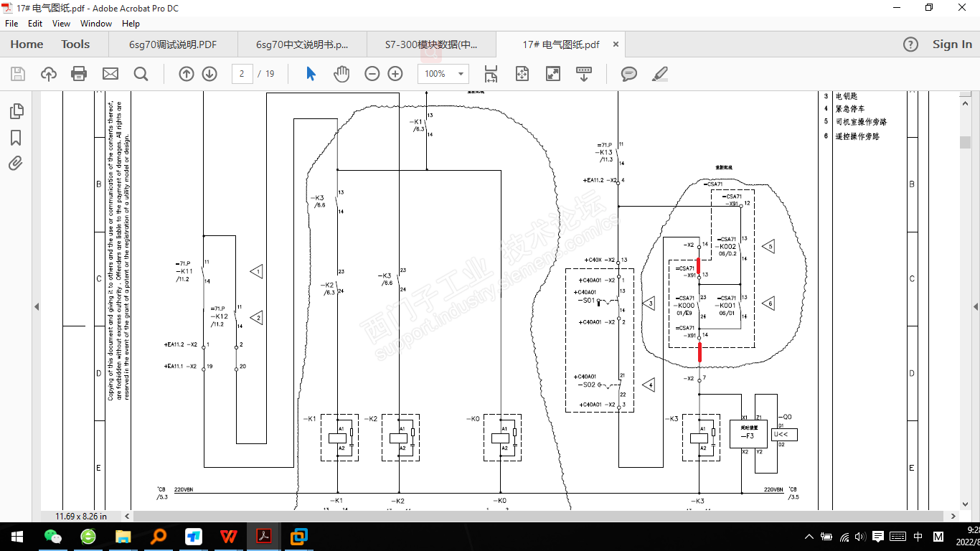Expand the right tools pane
980x551 pixels.
tap(976, 306)
